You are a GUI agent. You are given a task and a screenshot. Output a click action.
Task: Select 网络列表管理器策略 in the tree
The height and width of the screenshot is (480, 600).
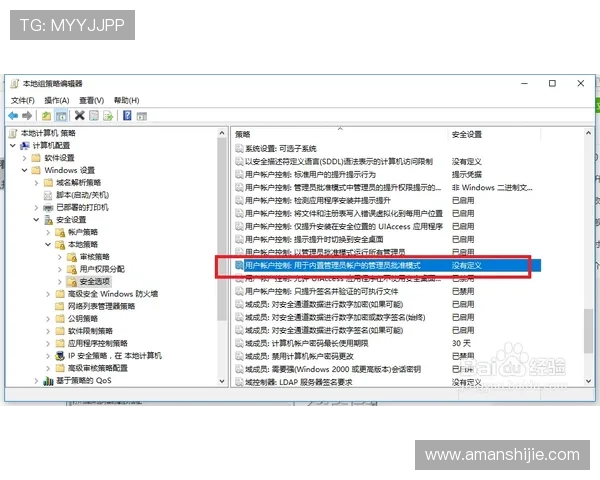coord(101,306)
